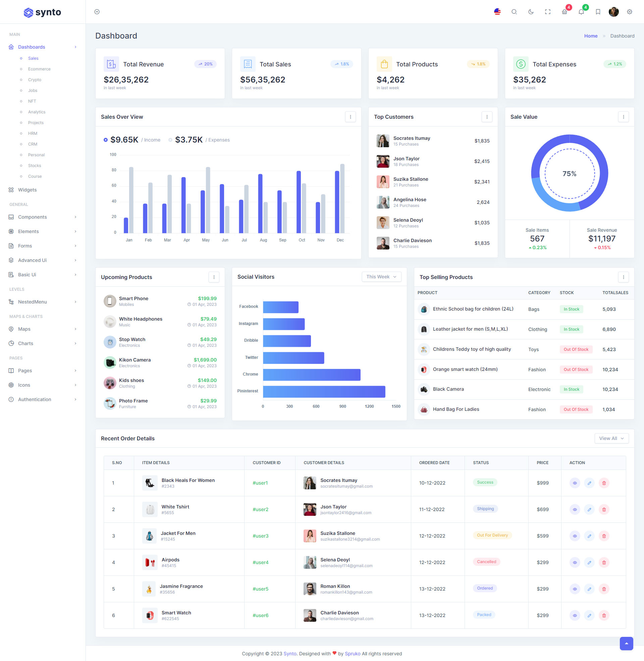View Black Heals For Women order

click(x=574, y=483)
